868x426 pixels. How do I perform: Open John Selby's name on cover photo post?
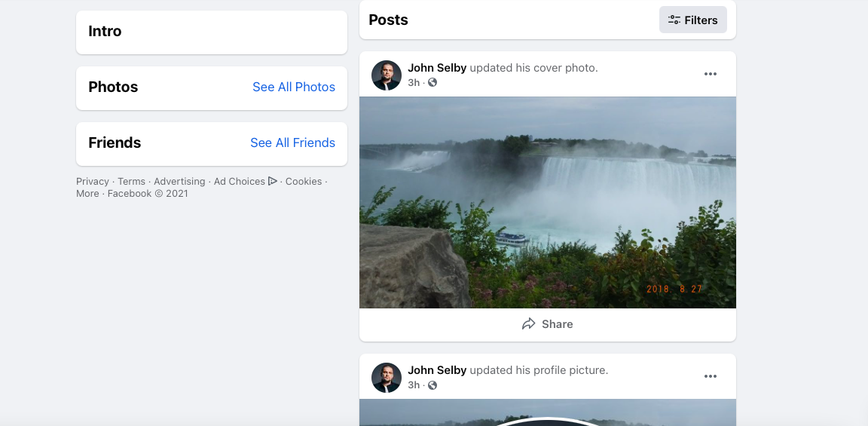[x=437, y=68]
